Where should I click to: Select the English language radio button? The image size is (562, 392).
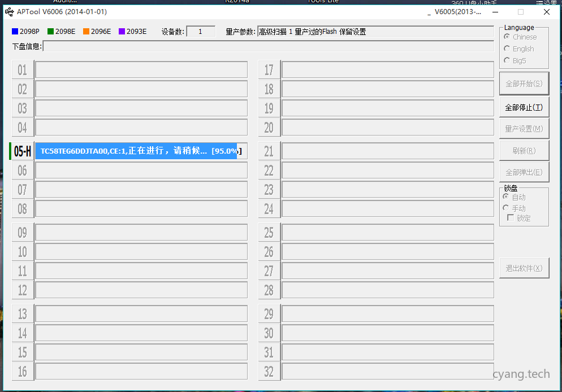[507, 49]
